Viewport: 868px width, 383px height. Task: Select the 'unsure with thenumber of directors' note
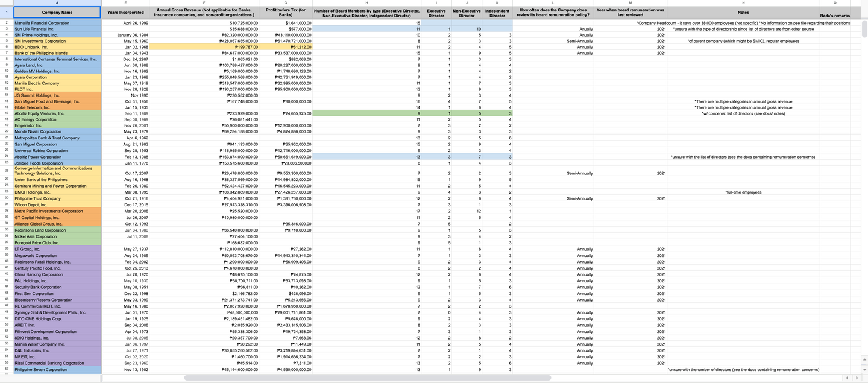click(x=743, y=369)
